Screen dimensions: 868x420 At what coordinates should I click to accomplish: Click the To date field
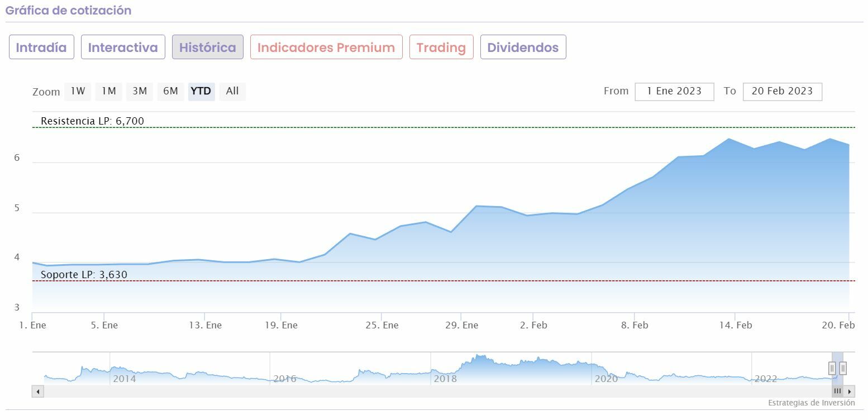tap(782, 92)
